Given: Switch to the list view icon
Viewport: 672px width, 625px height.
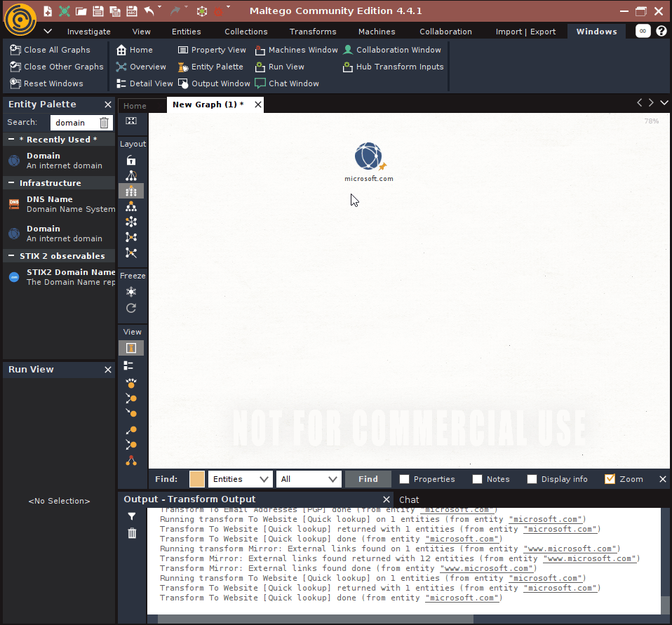Looking at the screenshot, I should [128, 365].
